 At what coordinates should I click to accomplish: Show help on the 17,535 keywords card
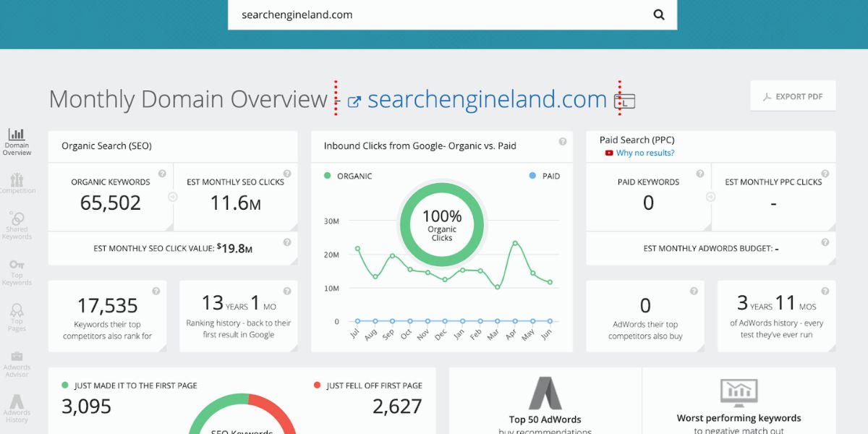tap(156, 291)
